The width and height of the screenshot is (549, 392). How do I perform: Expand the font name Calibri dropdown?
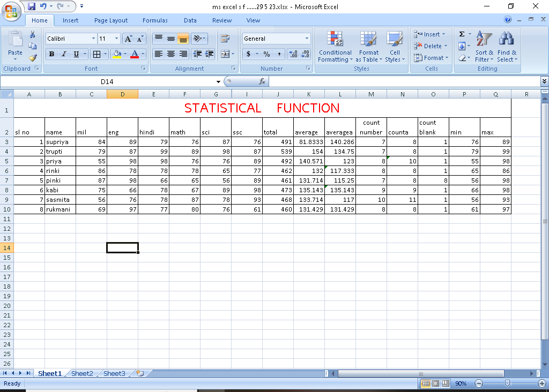point(93,39)
